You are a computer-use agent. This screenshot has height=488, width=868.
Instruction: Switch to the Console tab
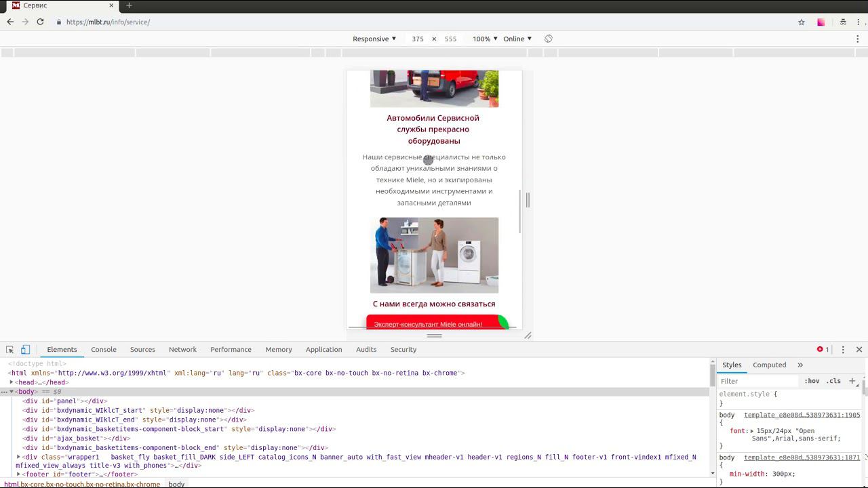click(x=104, y=350)
